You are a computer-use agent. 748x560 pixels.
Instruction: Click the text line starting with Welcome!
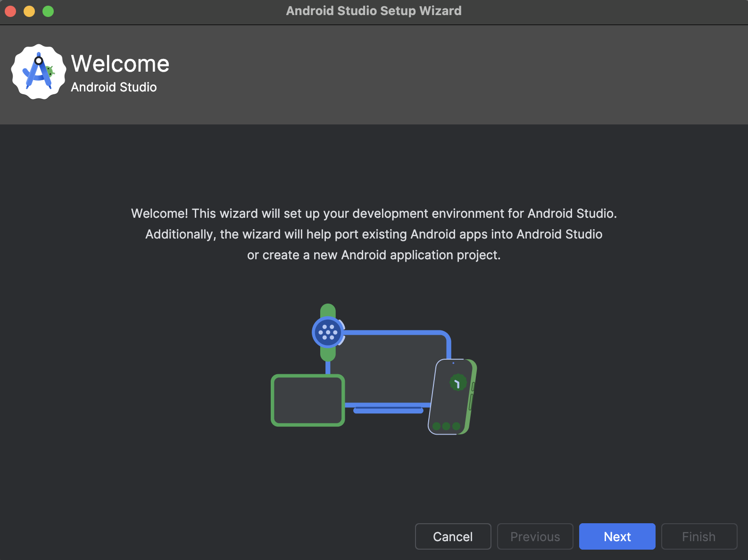(x=374, y=214)
